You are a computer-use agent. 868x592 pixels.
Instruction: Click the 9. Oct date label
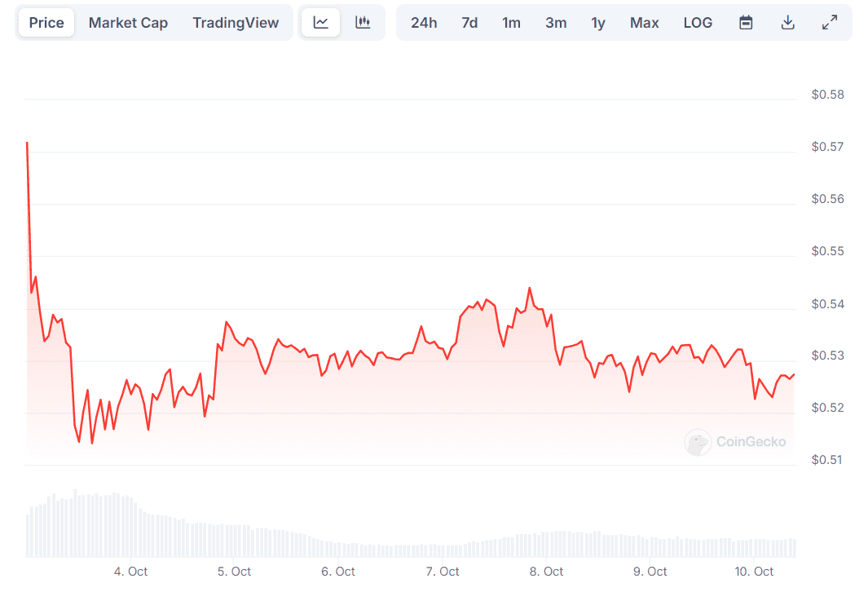coord(650,572)
